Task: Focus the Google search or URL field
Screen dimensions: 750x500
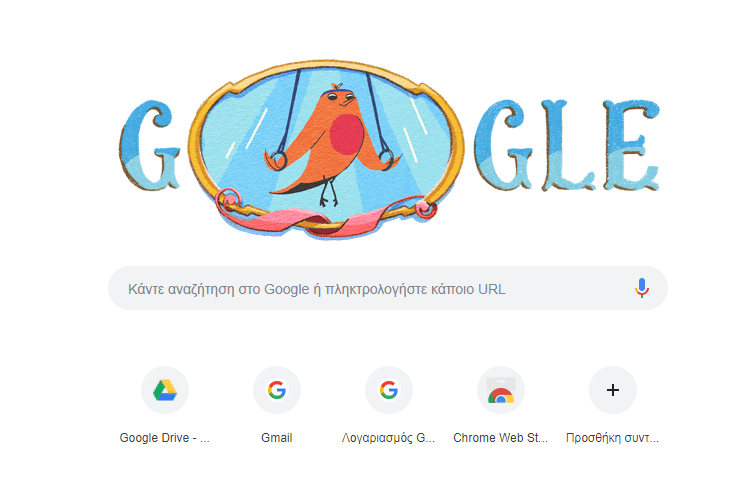Action: (388, 288)
